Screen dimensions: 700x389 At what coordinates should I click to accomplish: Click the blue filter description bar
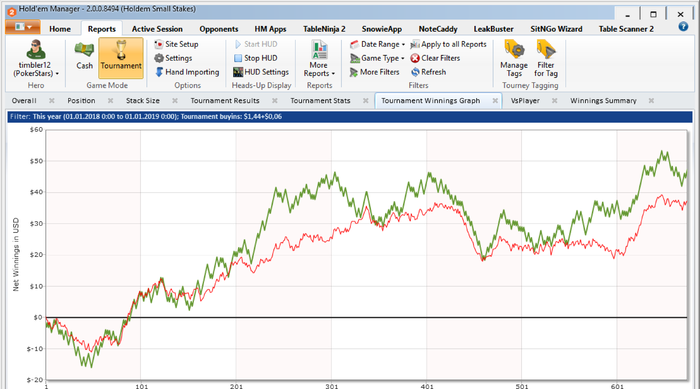350,117
